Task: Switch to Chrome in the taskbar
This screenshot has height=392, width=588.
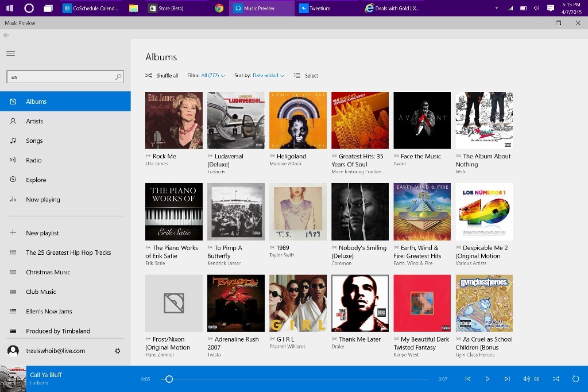Action: click(219, 8)
